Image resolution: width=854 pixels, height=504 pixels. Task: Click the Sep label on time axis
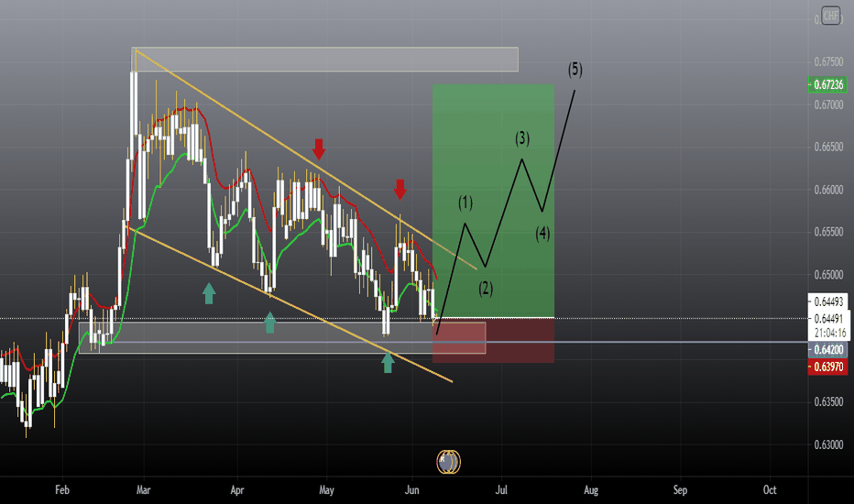point(680,490)
